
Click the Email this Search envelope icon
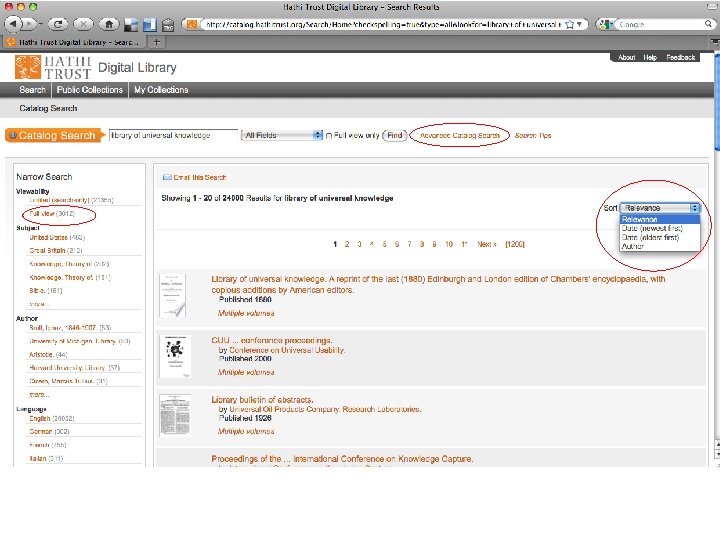pyautogui.click(x=167, y=177)
